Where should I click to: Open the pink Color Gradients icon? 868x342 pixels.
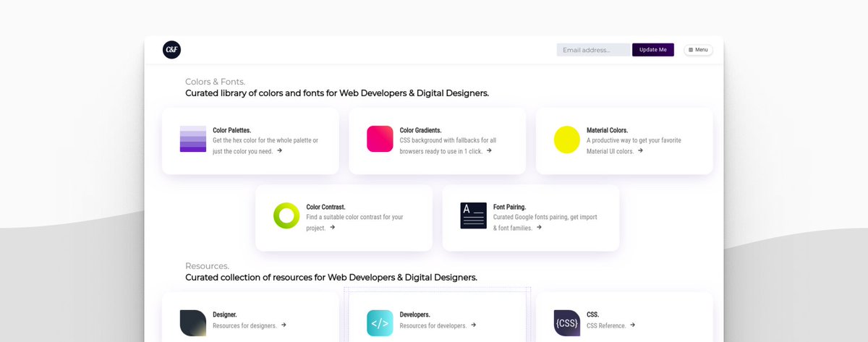(x=380, y=139)
